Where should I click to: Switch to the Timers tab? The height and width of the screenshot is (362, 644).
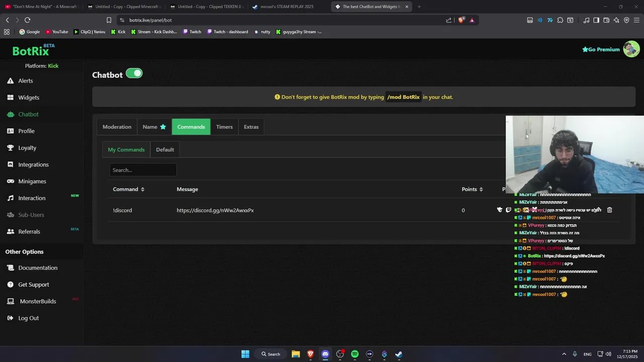coord(224,127)
